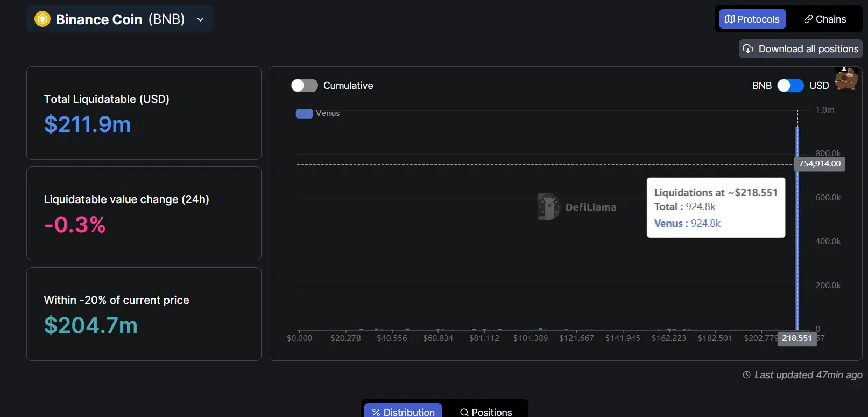Click the Last updated 47min ago text
Screen dimensions: 868x417
coord(808,375)
